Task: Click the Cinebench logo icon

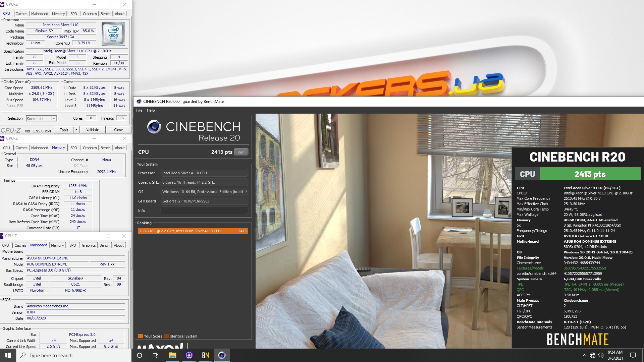Action: pos(154,127)
